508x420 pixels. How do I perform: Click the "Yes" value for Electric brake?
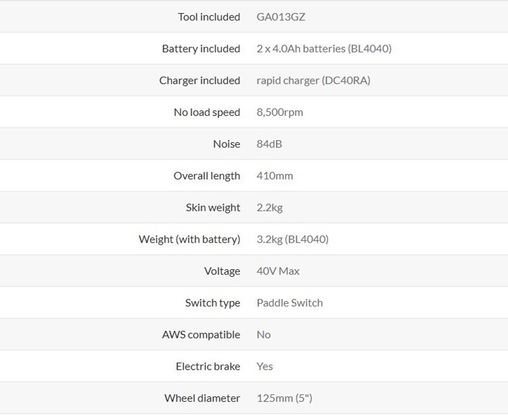tap(265, 366)
